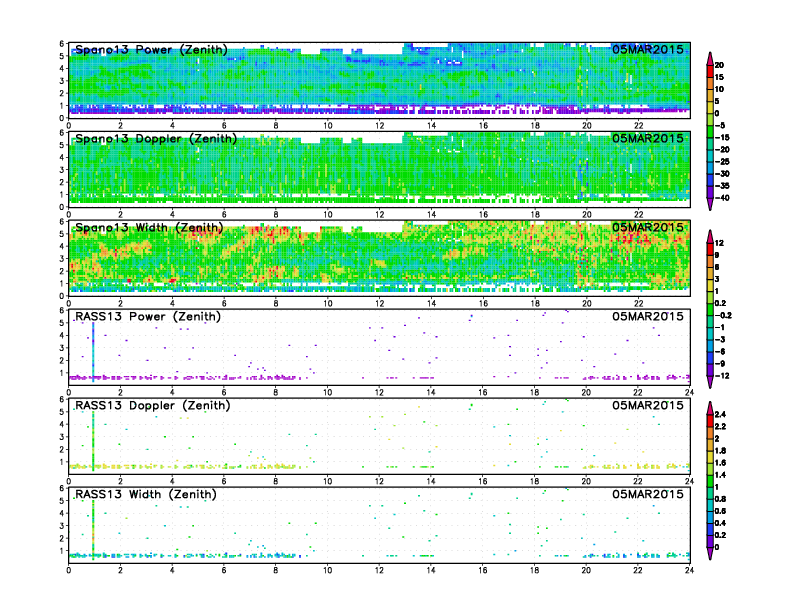Click the 05MAR2015 date in Spano13 Doppler panel
This screenshot has height=612, width=792.
(648, 138)
